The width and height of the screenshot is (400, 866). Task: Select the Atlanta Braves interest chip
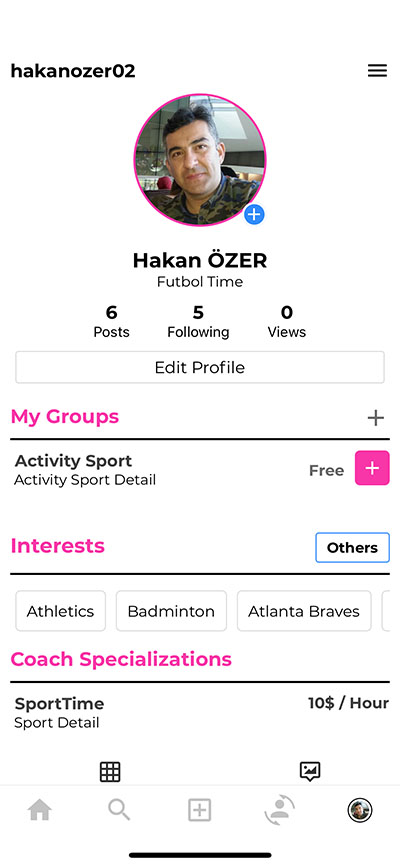pyautogui.click(x=304, y=611)
